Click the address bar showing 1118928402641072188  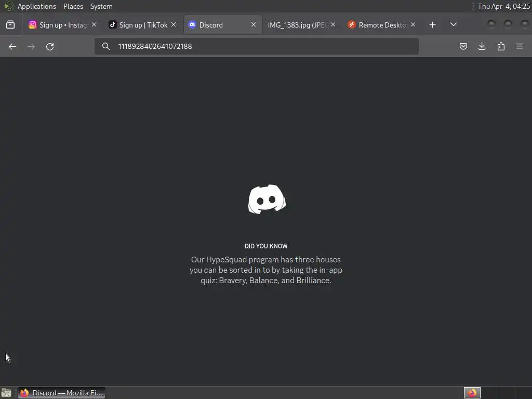(257, 46)
